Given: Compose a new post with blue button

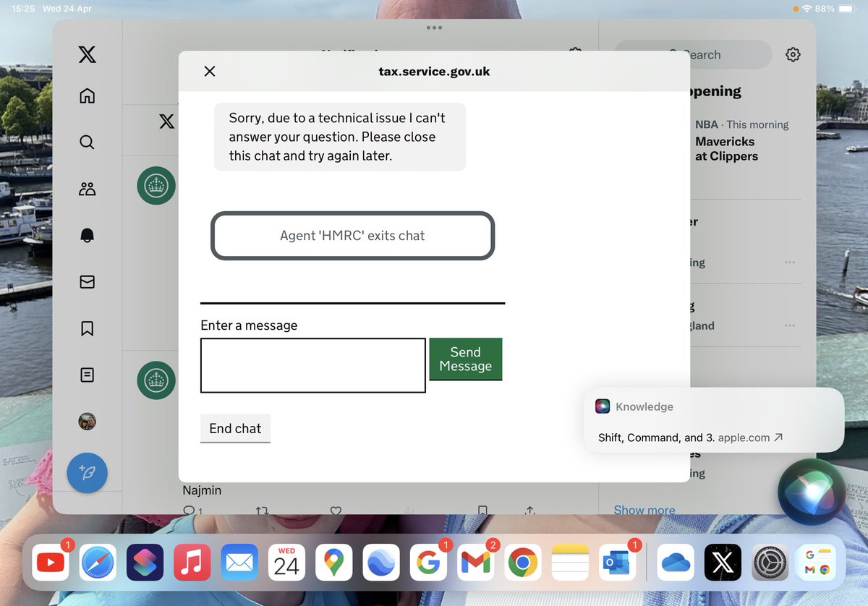Looking at the screenshot, I should [x=87, y=474].
